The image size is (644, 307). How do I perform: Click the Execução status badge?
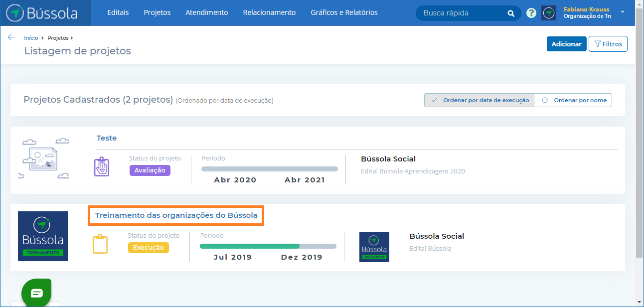coord(149,247)
